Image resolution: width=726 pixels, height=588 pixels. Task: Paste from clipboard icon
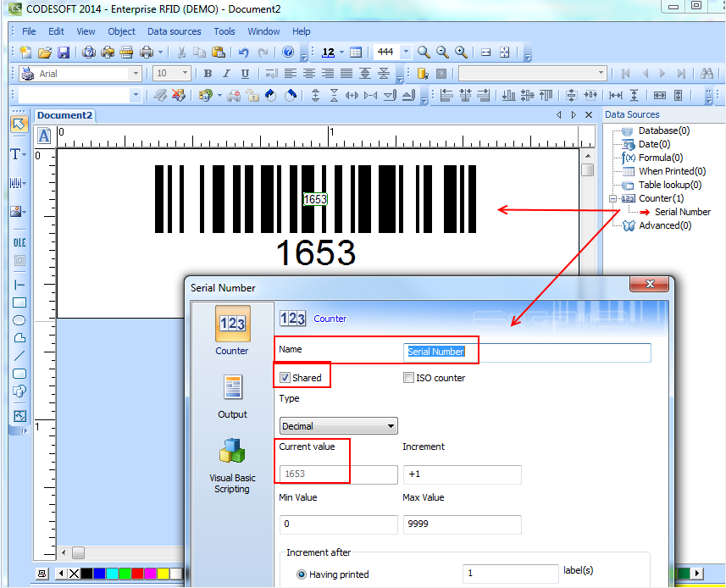[218, 53]
